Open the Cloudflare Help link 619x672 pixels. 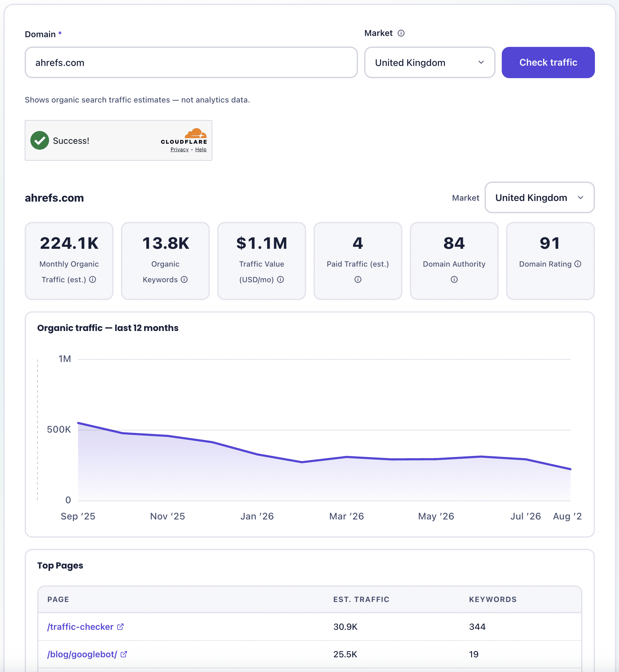pos(201,150)
